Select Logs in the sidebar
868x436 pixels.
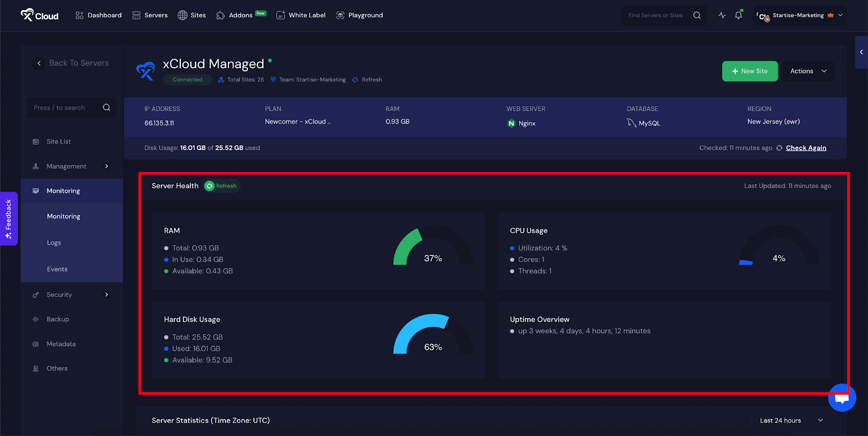pos(54,242)
